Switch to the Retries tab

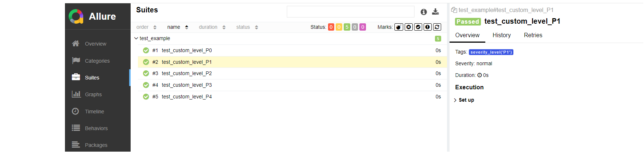click(533, 35)
